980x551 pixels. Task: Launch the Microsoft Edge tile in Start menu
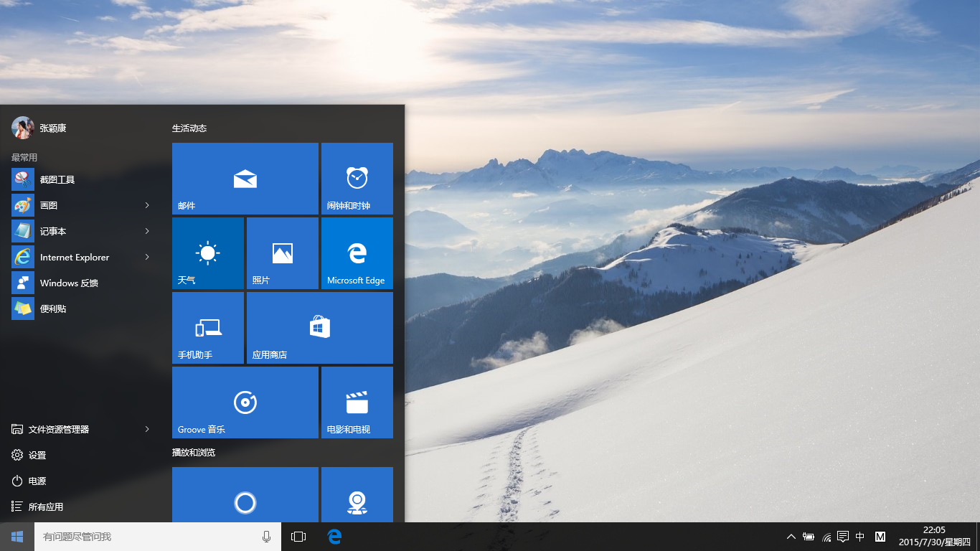[357, 253]
